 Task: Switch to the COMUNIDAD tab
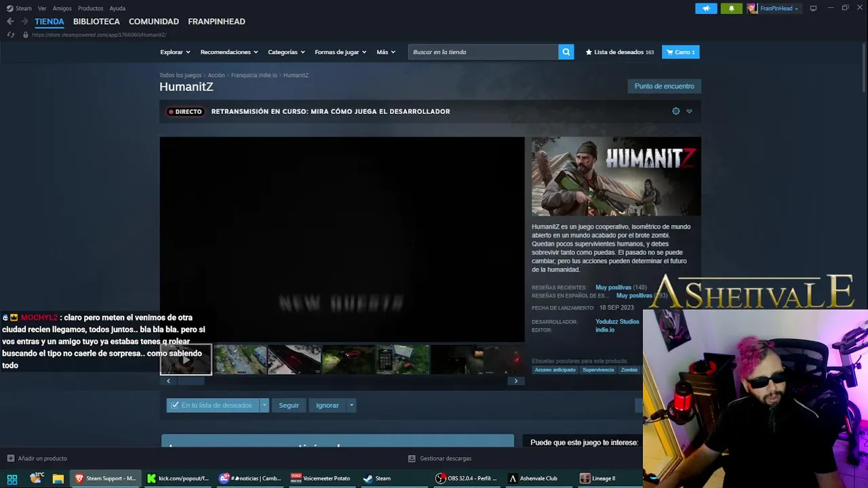tap(154, 22)
